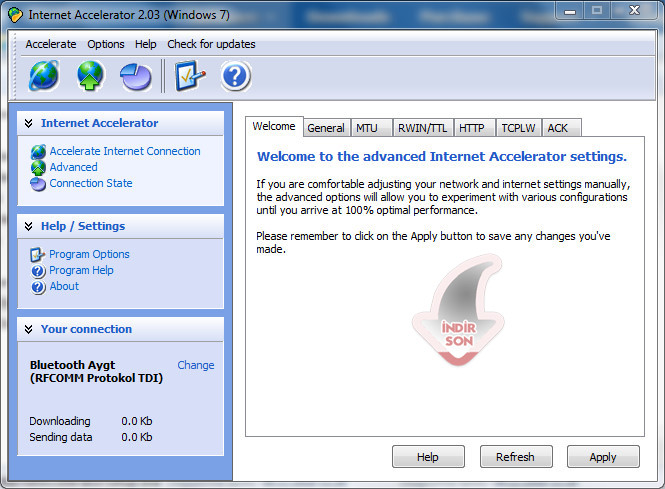
Task: Click the globe icon beside Accelerate Internet Connection
Action: click(38, 151)
